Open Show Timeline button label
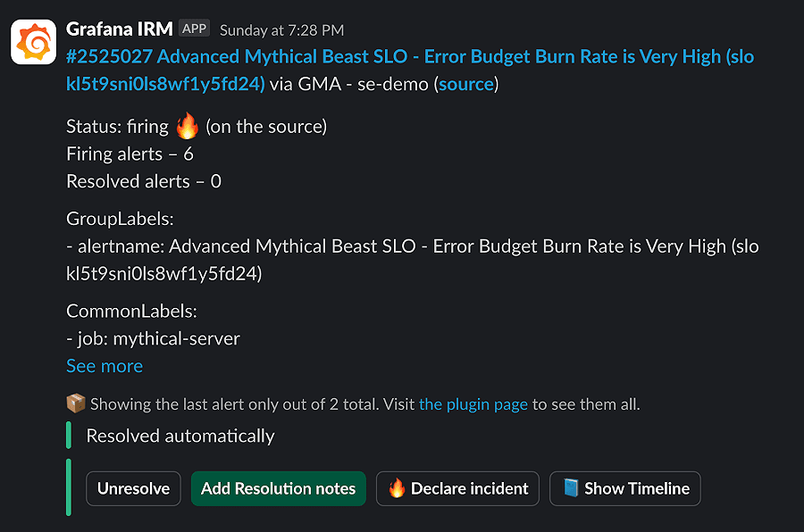Viewport: 804px width, 532px height. (636, 488)
